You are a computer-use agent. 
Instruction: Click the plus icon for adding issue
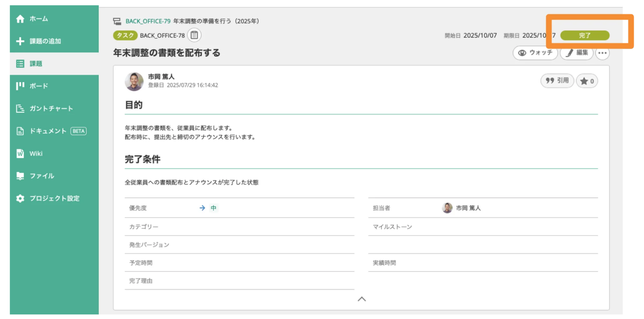coord(20,41)
